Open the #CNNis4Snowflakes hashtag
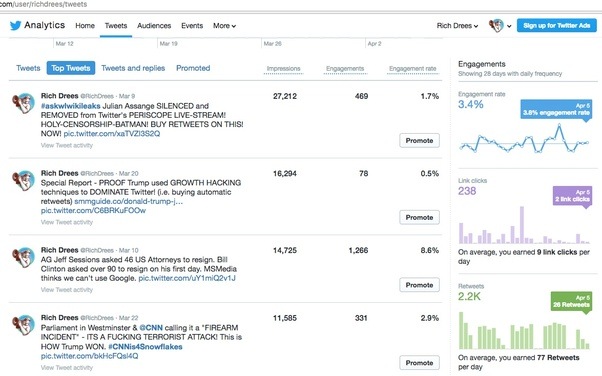 pos(145,347)
